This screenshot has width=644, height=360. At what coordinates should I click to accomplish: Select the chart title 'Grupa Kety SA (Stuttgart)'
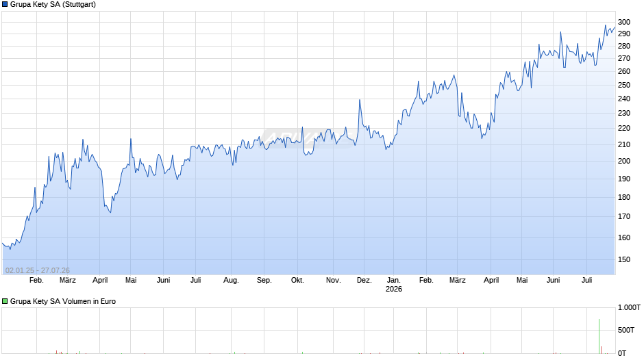tap(53, 5)
